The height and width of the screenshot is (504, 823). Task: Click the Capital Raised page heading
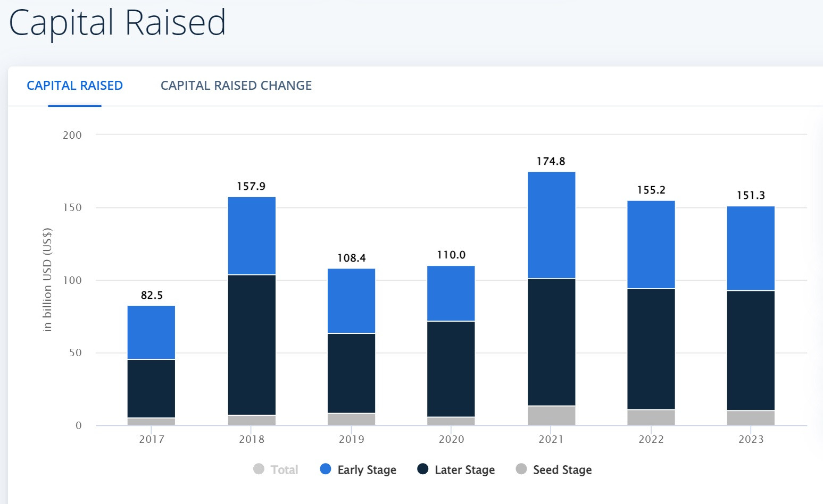click(x=118, y=22)
